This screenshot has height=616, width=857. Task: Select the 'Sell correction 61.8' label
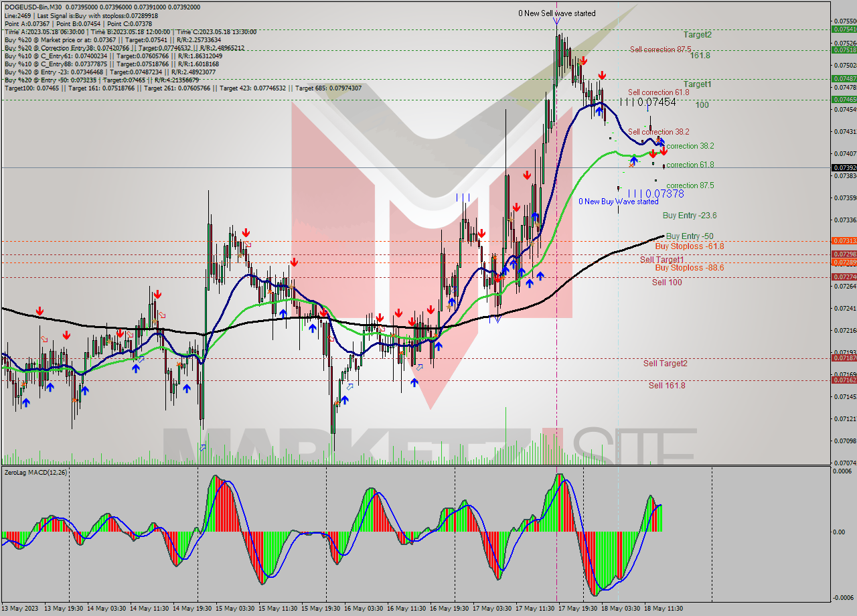[x=659, y=92]
